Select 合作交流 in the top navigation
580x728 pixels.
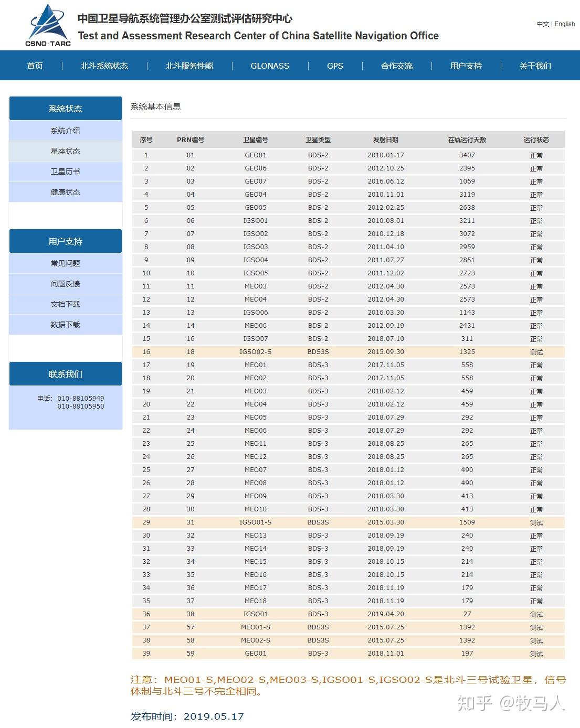tap(397, 66)
